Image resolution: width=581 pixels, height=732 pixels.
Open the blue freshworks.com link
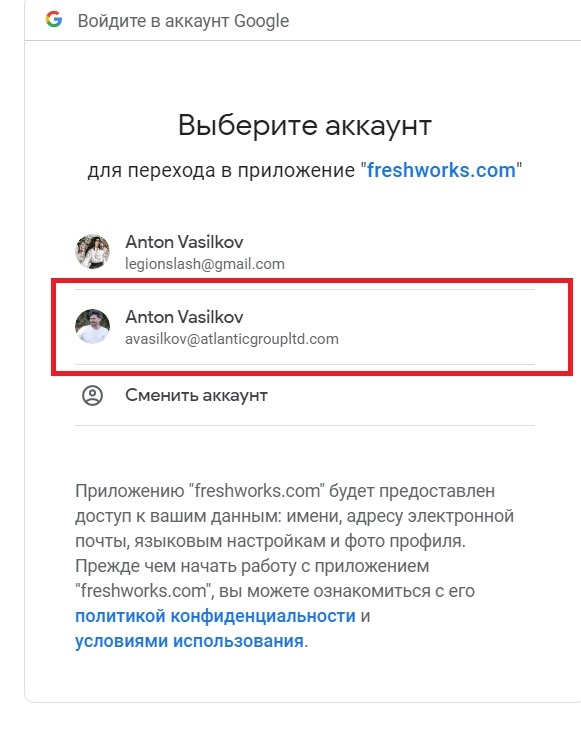pos(441,170)
